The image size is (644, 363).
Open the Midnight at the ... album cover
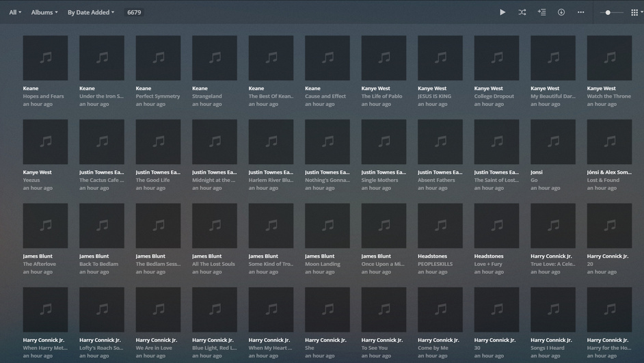pos(215,142)
